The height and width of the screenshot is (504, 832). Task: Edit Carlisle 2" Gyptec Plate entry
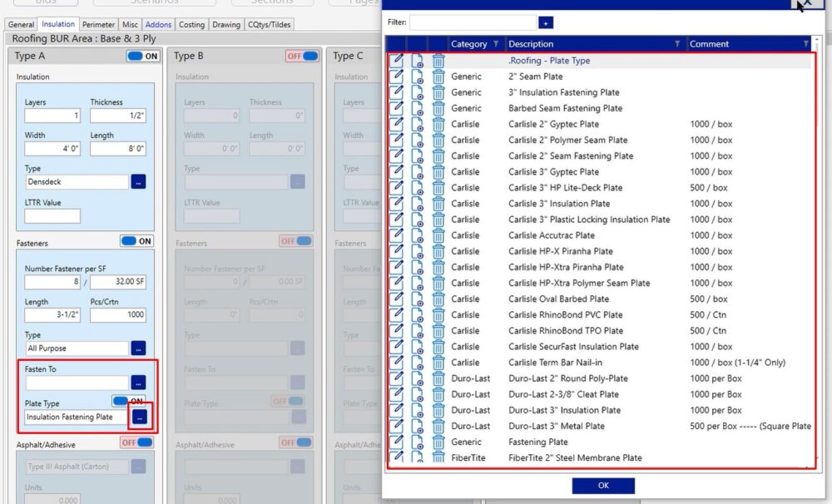pyautogui.click(x=396, y=124)
